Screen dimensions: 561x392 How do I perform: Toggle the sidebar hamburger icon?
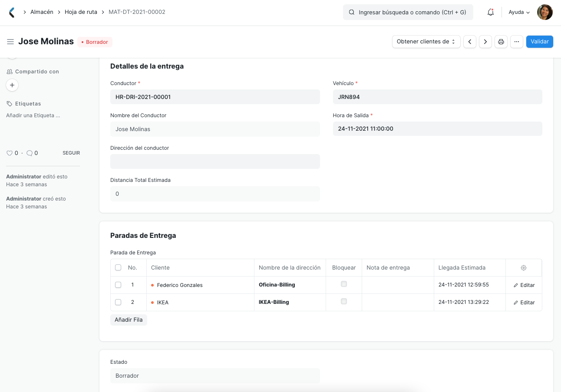tap(10, 42)
